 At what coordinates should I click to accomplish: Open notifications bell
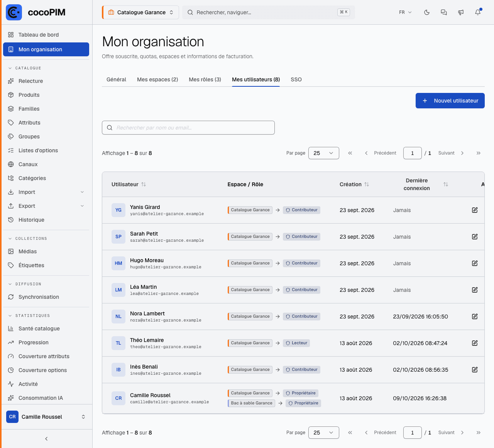pyautogui.click(x=478, y=12)
